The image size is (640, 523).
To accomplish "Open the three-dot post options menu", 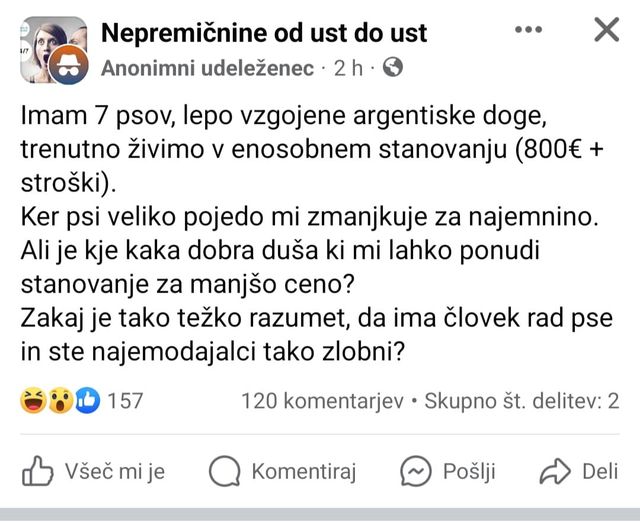I will pos(529,29).
